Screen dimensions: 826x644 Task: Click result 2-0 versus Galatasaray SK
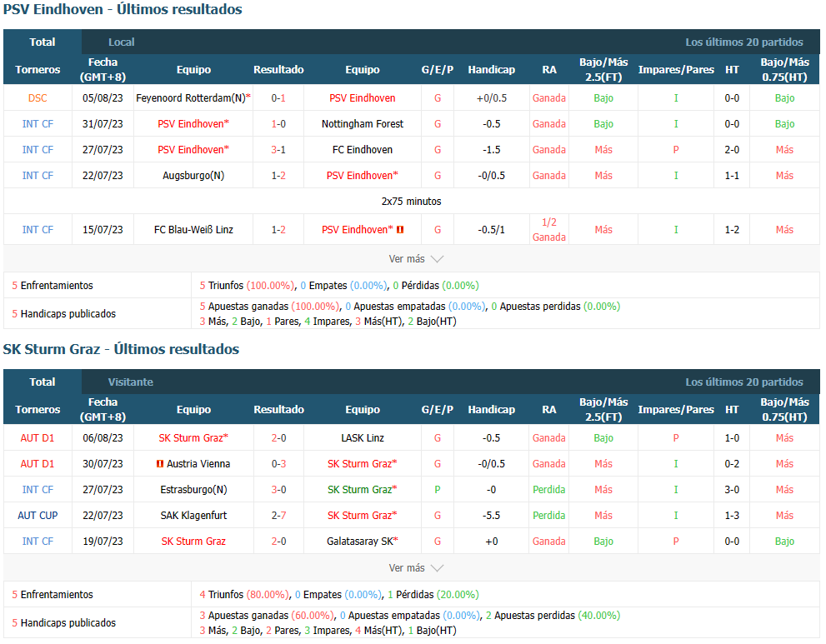pos(278,542)
